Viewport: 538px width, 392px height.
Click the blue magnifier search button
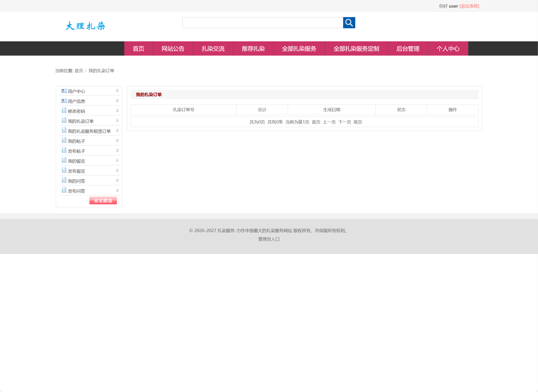click(349, 23)
